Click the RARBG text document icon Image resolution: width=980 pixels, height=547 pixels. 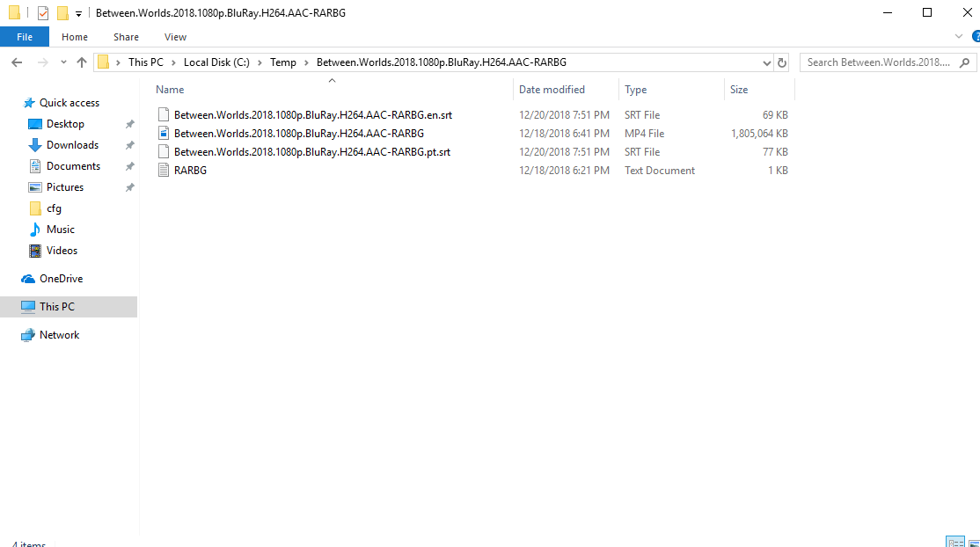point(163,170)
